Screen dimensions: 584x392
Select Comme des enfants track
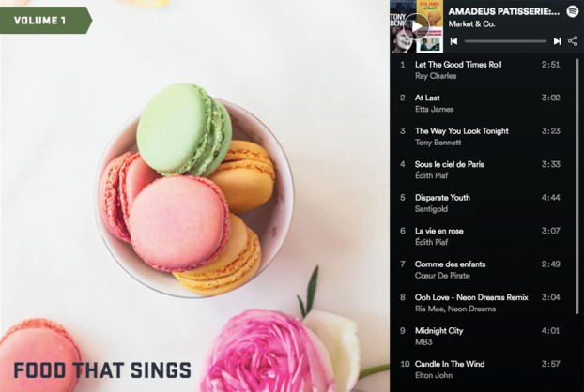482,270
